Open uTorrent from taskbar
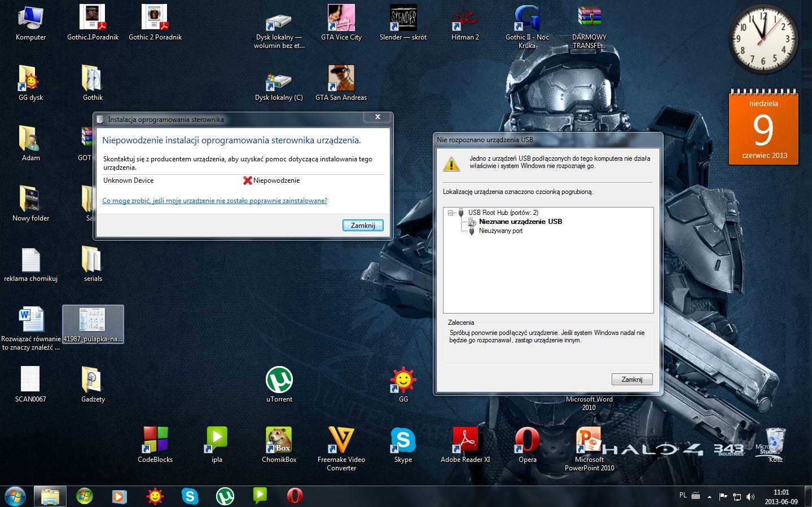 point(225,496)
